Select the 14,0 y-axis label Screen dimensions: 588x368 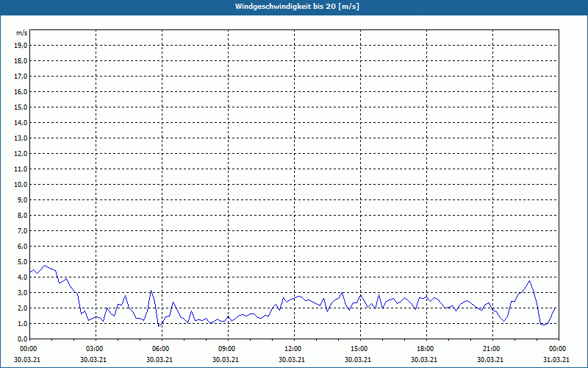[21, 122]
